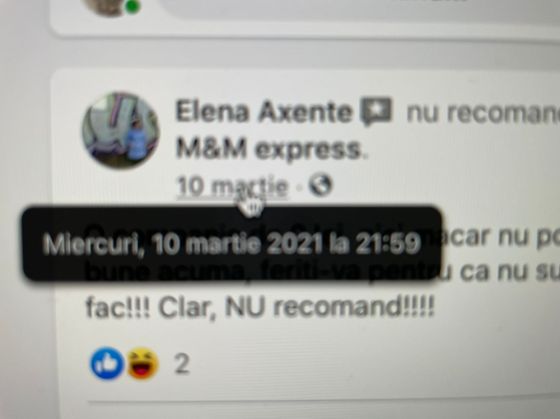Click the "nu recomandă" text in the post header
560x419 pixels.
(x=483, y=113)
